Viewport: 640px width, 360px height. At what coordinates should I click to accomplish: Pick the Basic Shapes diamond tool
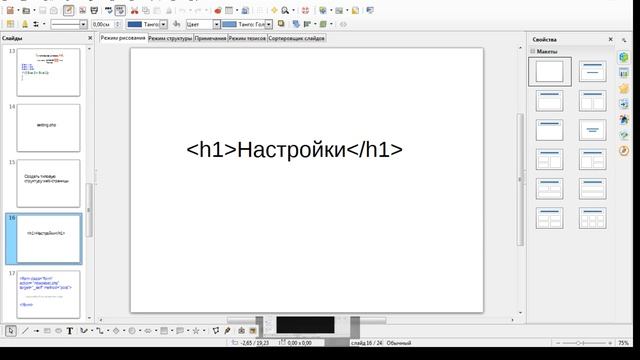[116, 331]
